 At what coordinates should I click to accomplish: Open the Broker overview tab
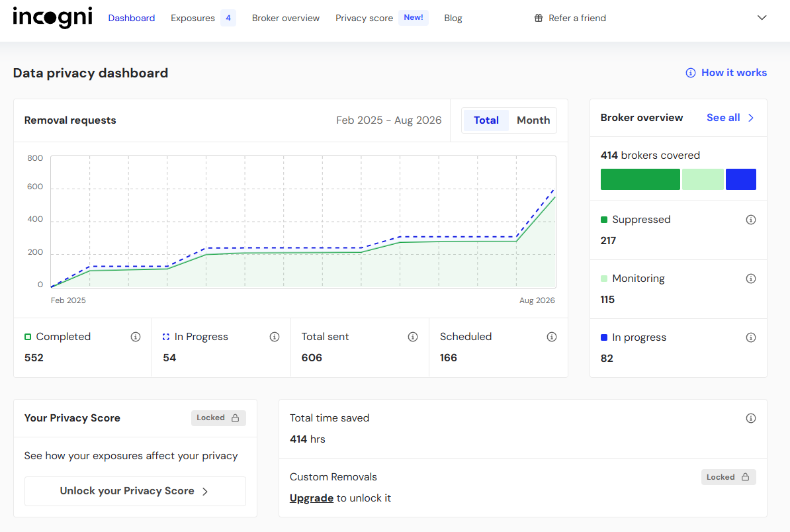(x=286, y=18)
